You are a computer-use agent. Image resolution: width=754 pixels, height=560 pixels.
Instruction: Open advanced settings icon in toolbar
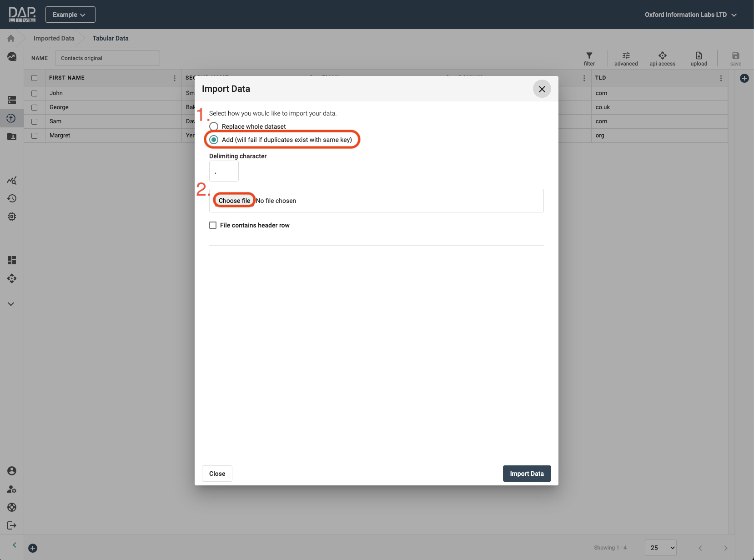(x=626, y=56)
